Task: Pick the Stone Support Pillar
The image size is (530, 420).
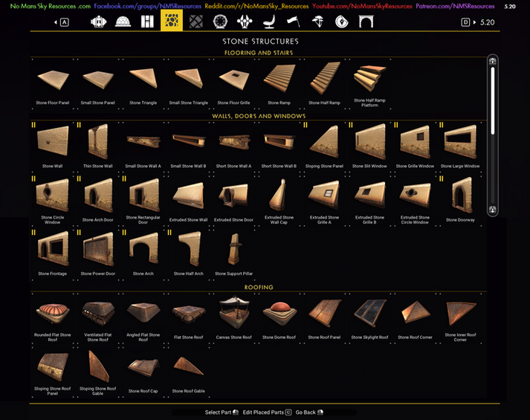Action: [x=234, y=254]
